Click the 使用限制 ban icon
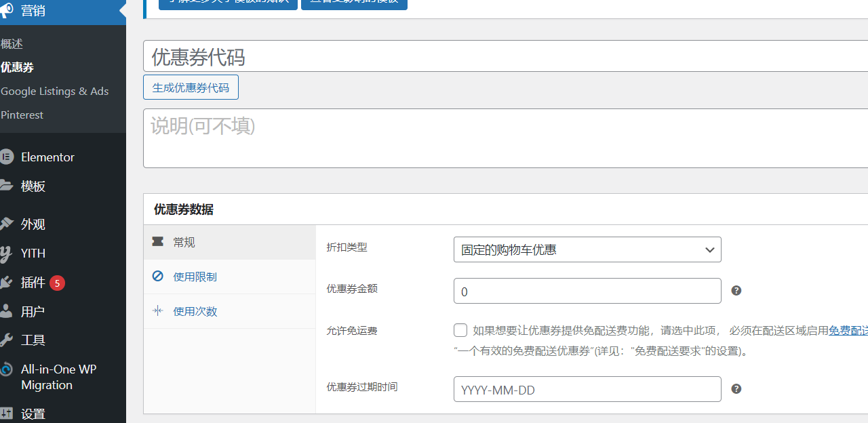Viewport: 868px width, 423px height. point(158,277)
